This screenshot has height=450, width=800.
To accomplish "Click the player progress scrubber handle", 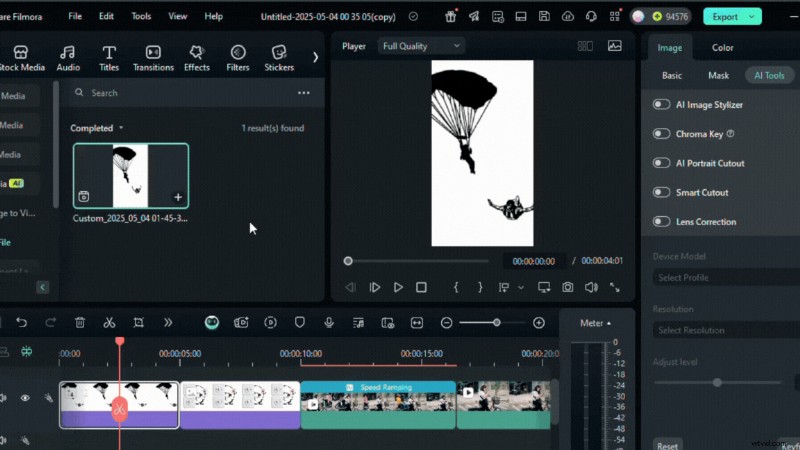I will click(348, 261).
